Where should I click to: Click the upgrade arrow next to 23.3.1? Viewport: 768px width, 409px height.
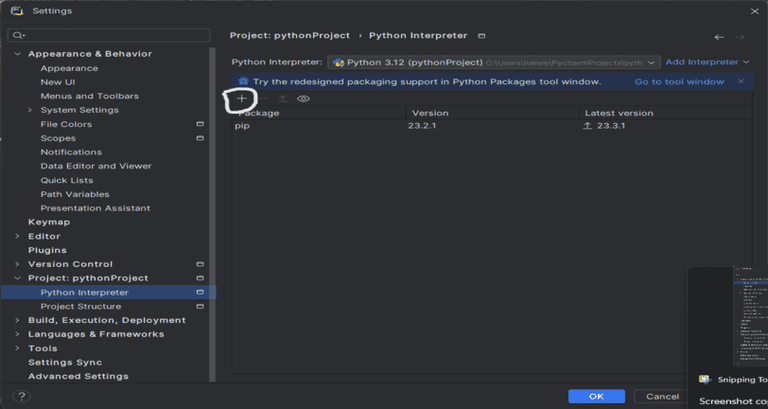[587, 126]
